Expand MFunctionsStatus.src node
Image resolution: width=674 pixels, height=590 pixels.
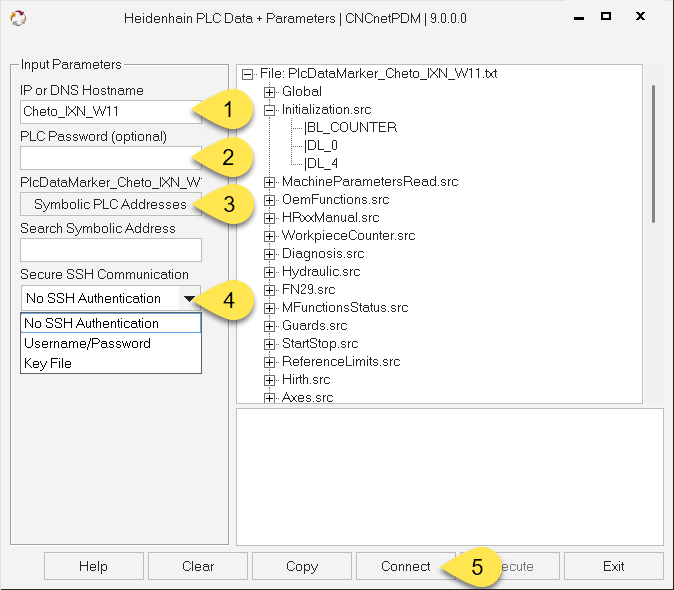click(x=269, y=308)
